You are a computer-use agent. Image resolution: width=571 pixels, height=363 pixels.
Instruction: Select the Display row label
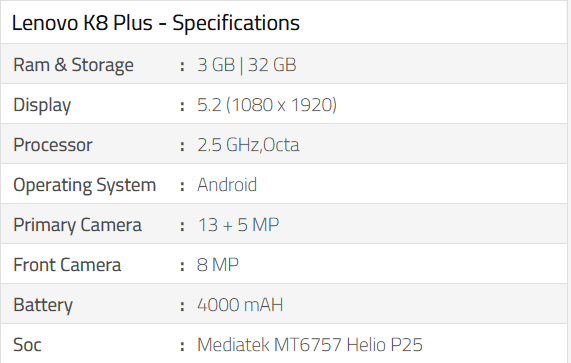(x=42, y=105)
